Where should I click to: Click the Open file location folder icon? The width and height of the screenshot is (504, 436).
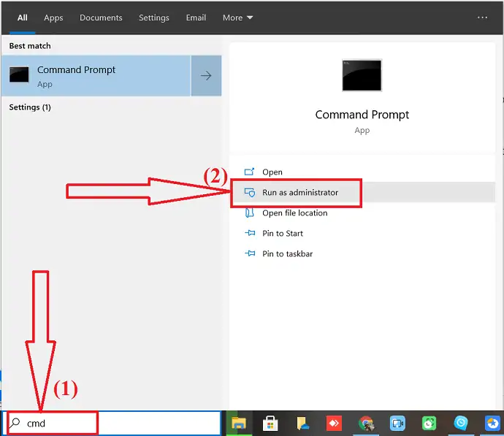pyautogui.click(x=249, y=213)
